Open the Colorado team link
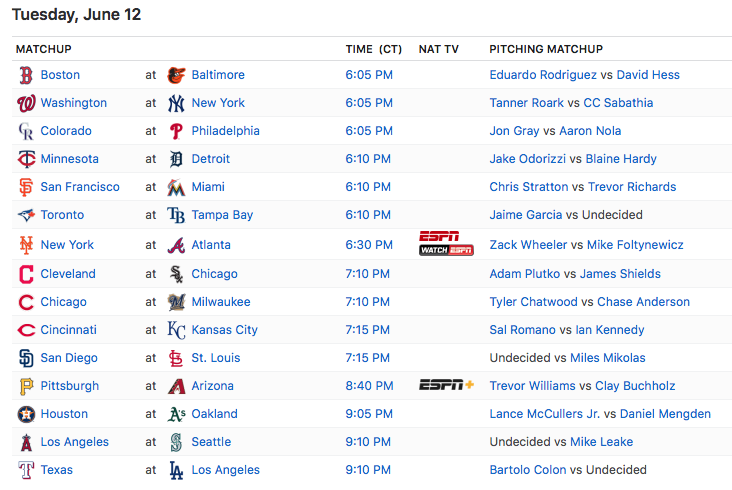The height and width of the screenshot is (490, 732). (66, 131)
